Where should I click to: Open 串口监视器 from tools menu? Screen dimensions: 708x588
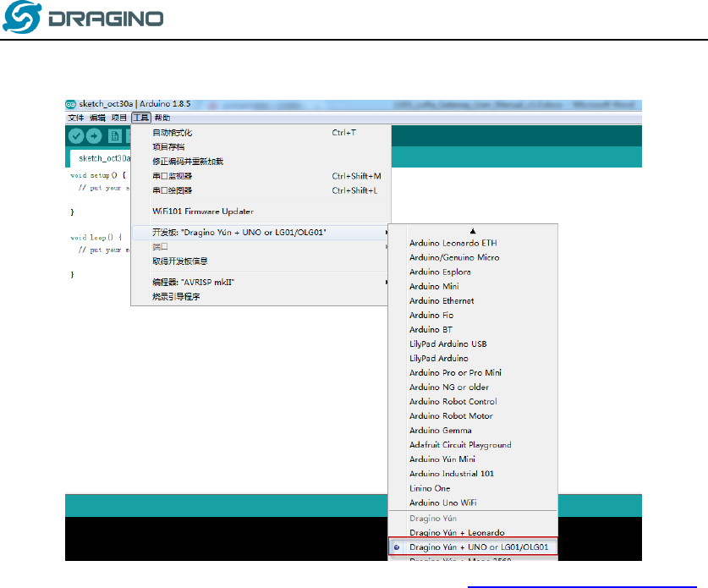[261, 176]
